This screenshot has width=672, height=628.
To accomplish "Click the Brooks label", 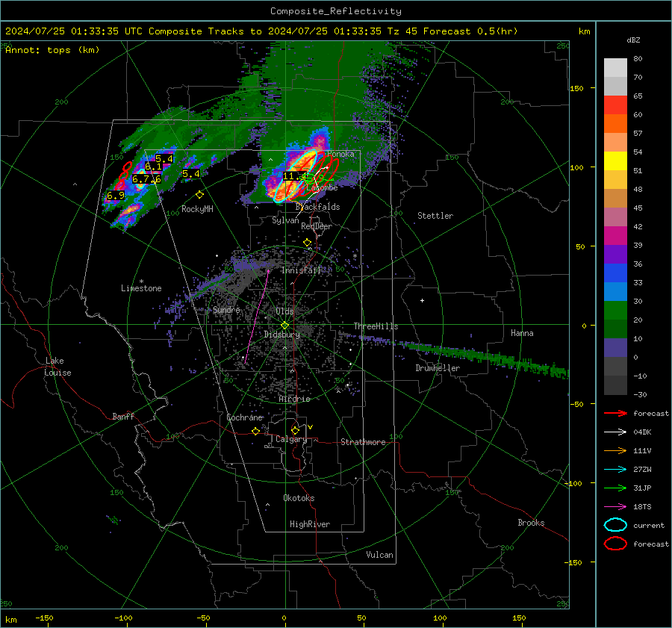I will [x=531, y=523].
